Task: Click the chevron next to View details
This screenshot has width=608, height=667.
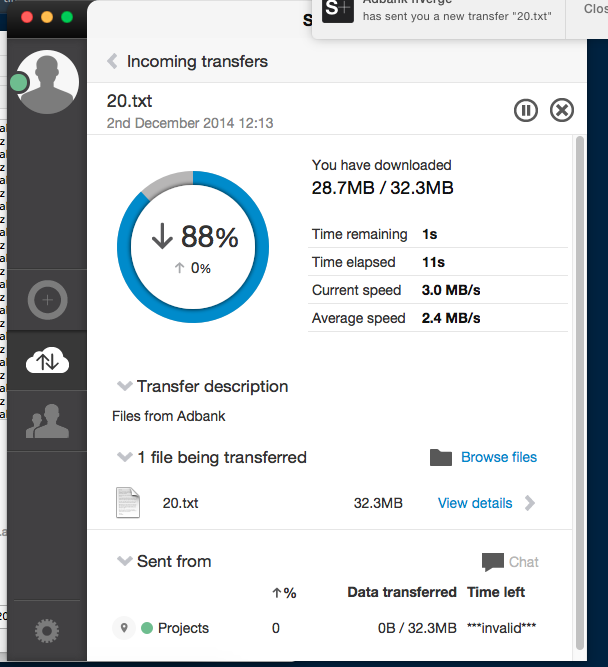Action: click(530, 503)
